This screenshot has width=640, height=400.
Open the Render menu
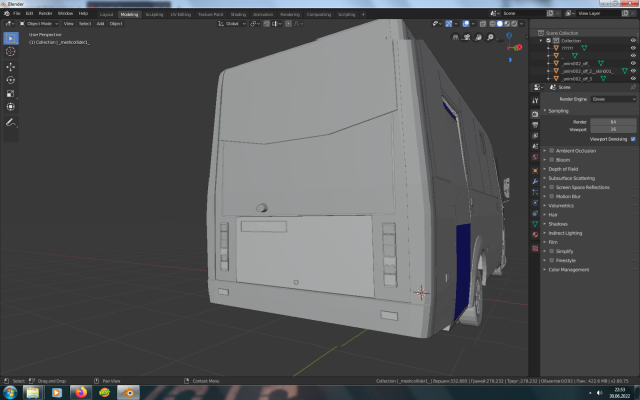45,13
